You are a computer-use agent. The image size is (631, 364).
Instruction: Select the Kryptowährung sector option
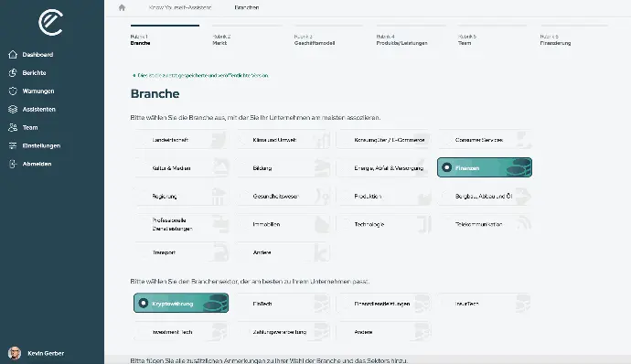(x=181, y=304)
